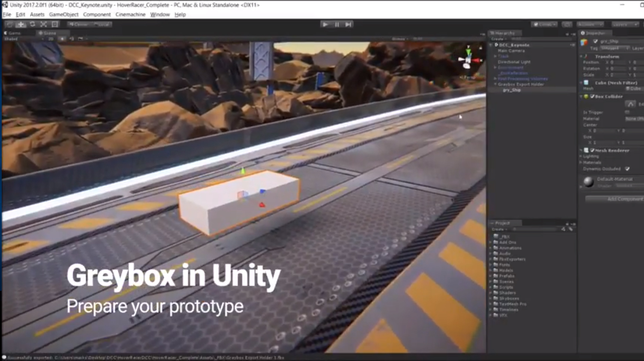Select Directional Light in Hierarchy

pos(514,62)
